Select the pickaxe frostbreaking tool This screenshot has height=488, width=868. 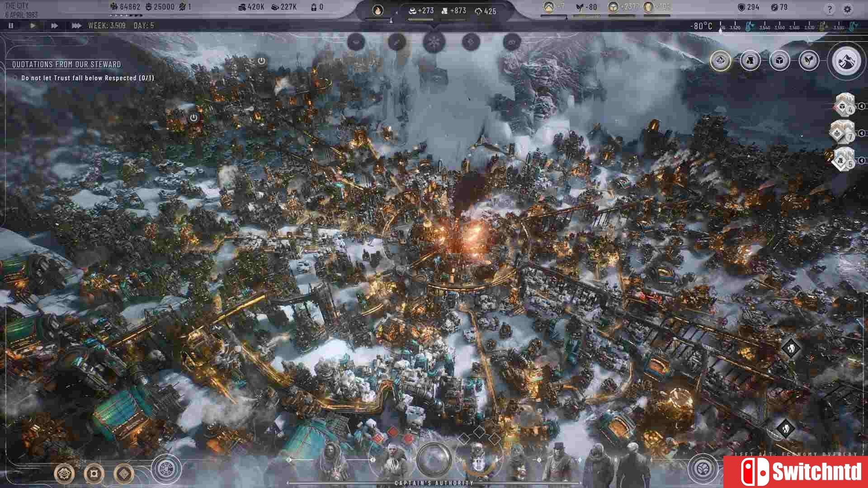[x=396, y=42]
